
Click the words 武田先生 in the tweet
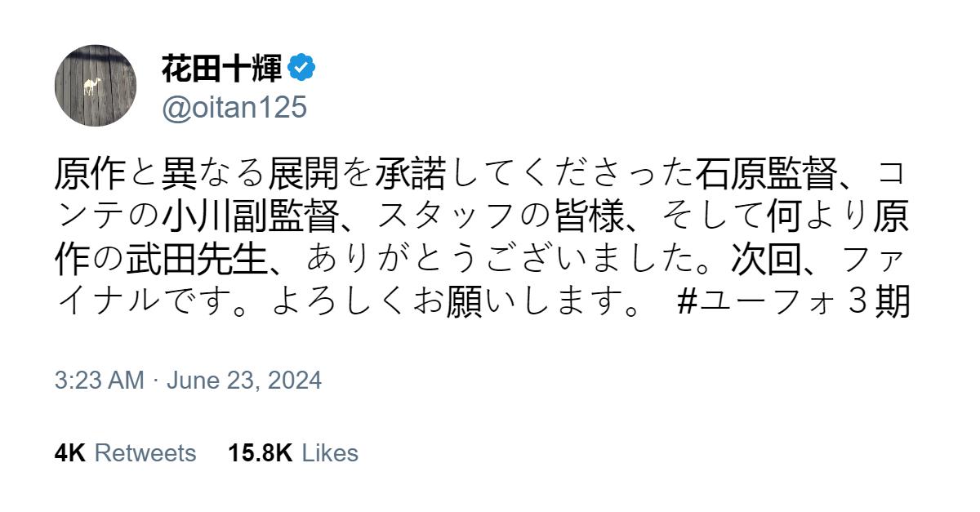[197, 260]
